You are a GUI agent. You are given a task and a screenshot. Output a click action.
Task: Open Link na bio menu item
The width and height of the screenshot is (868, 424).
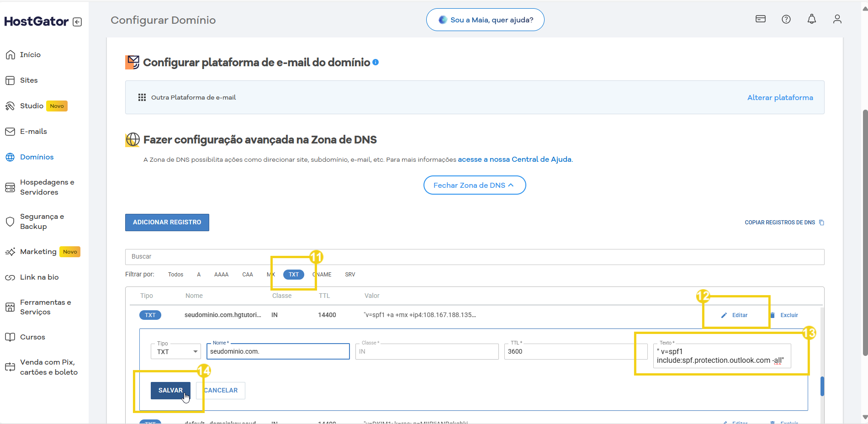pos(39,277)
